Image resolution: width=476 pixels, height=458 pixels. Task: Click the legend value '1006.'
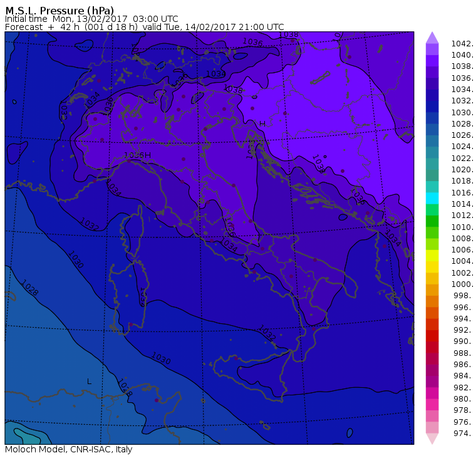click(x=462, y=249)
